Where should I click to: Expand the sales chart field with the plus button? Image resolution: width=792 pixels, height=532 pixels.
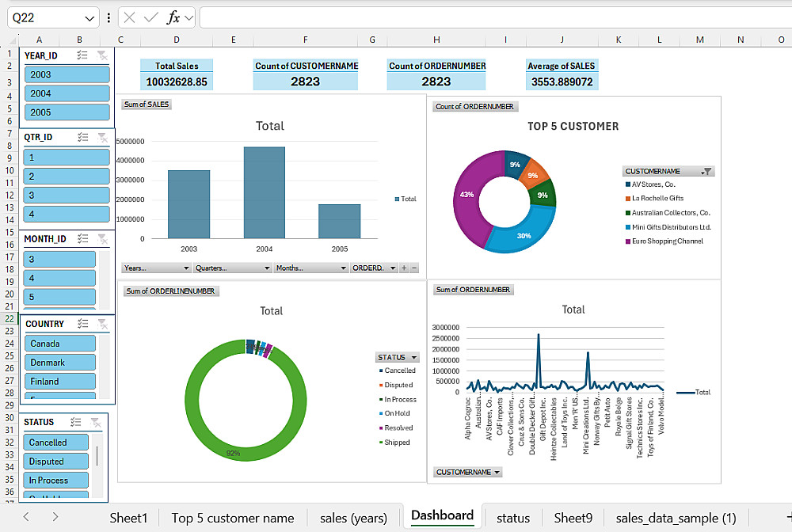pos(404,268)
